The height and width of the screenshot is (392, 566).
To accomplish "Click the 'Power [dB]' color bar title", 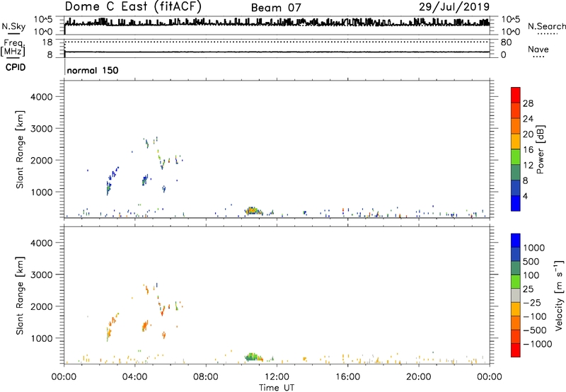I will click(x=541, y=149).
